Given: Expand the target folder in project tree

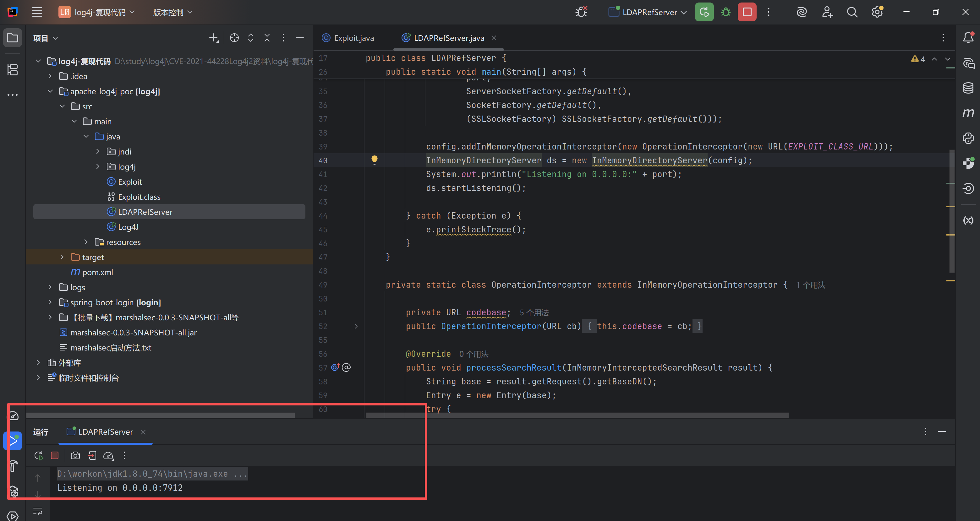Looking at the screenshot, I should point(62,257).
